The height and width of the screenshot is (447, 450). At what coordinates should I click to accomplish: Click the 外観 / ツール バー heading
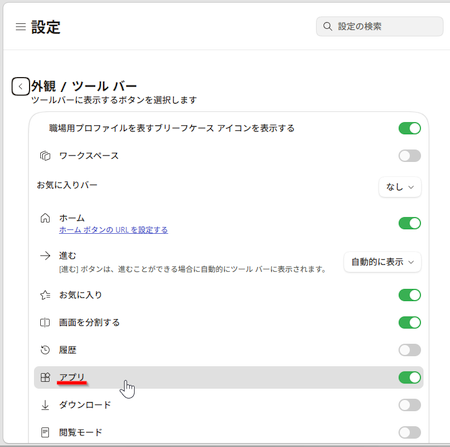pyautogui.click(x=84, y=86)
